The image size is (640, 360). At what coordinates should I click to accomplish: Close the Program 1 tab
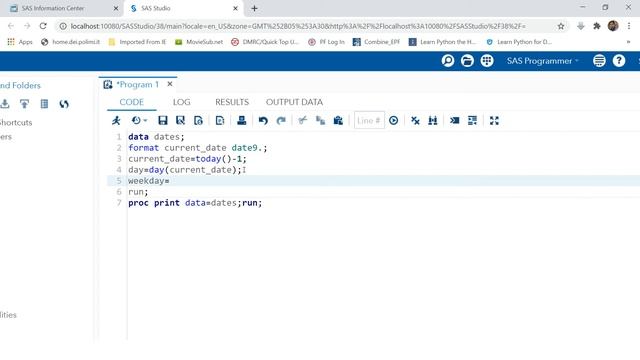pos(170,84)
